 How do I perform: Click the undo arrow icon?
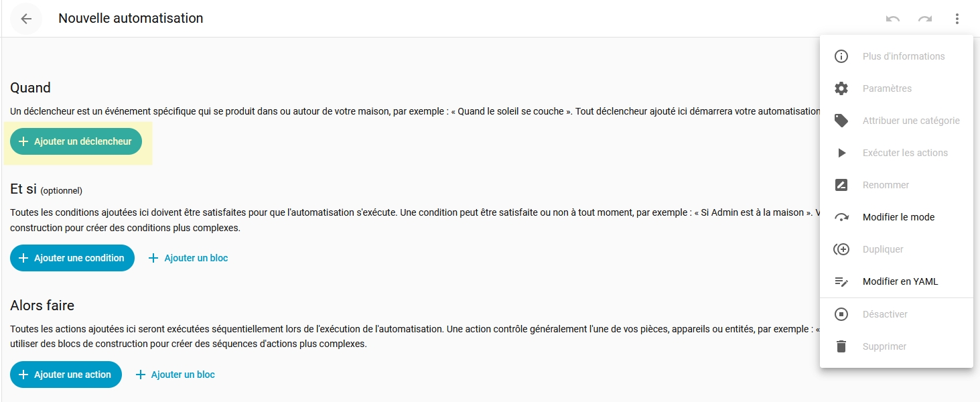point(893,19)
